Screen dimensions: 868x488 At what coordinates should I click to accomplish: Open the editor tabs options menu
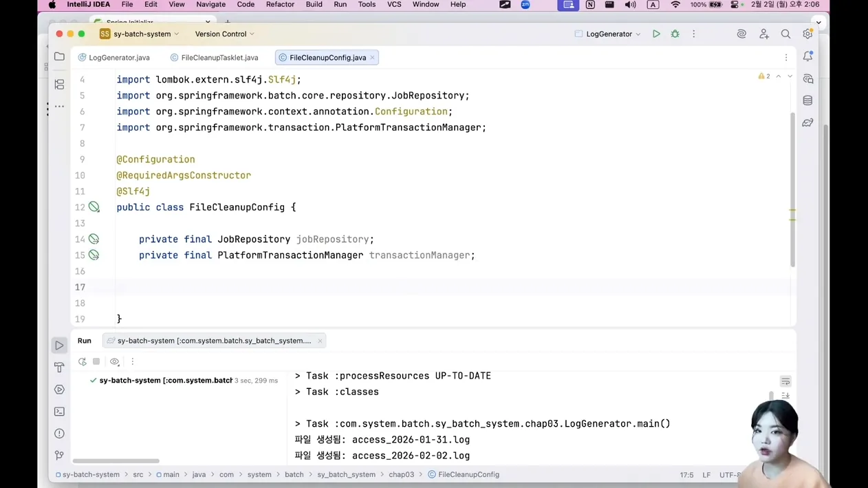point(786,58)
